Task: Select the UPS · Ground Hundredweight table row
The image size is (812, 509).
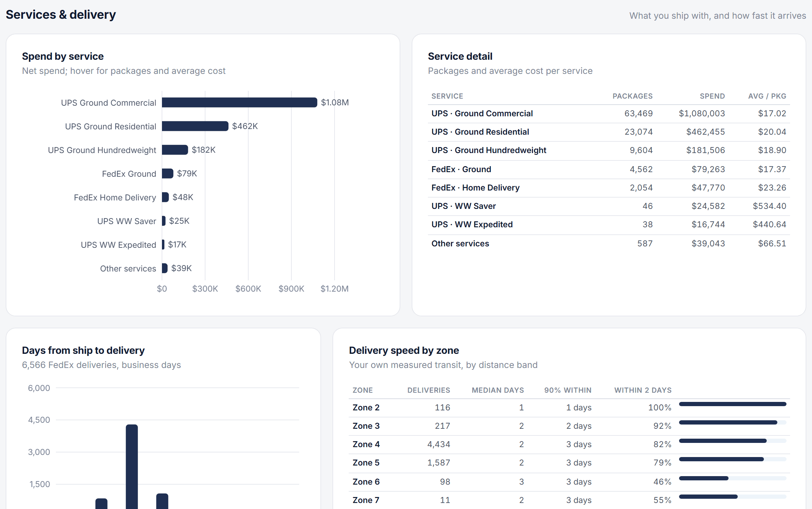Action: pos(609,150)
